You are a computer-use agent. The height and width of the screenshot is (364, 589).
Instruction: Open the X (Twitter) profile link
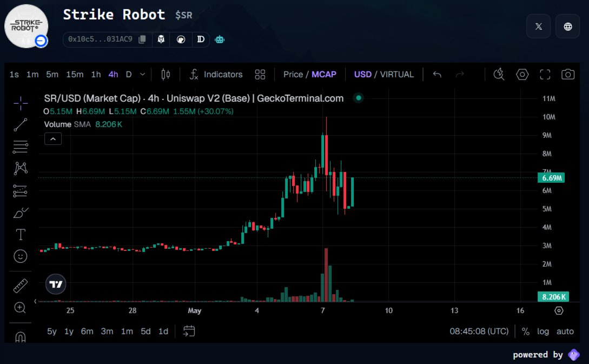point(538,27)
